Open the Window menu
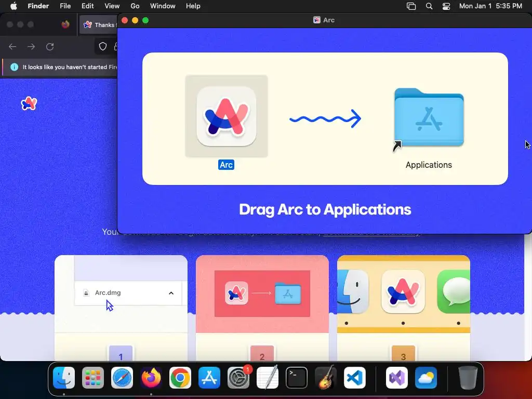532x399 pixels. coord(163,6)
